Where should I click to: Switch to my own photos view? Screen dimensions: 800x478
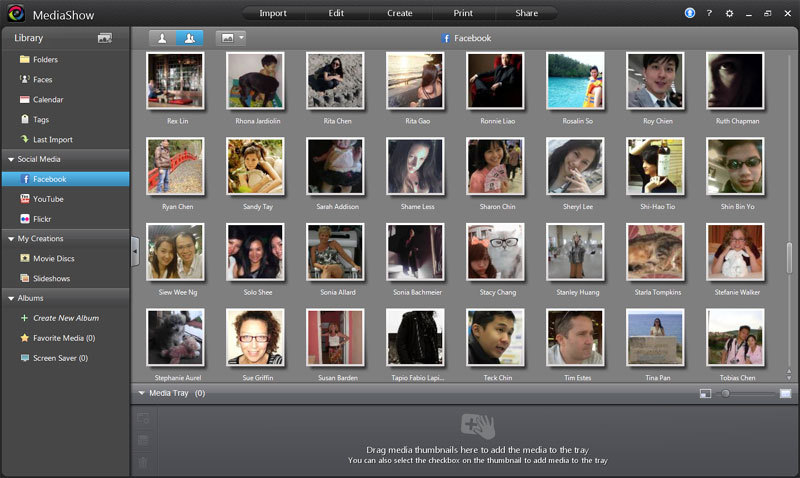(x=163, y=38)
